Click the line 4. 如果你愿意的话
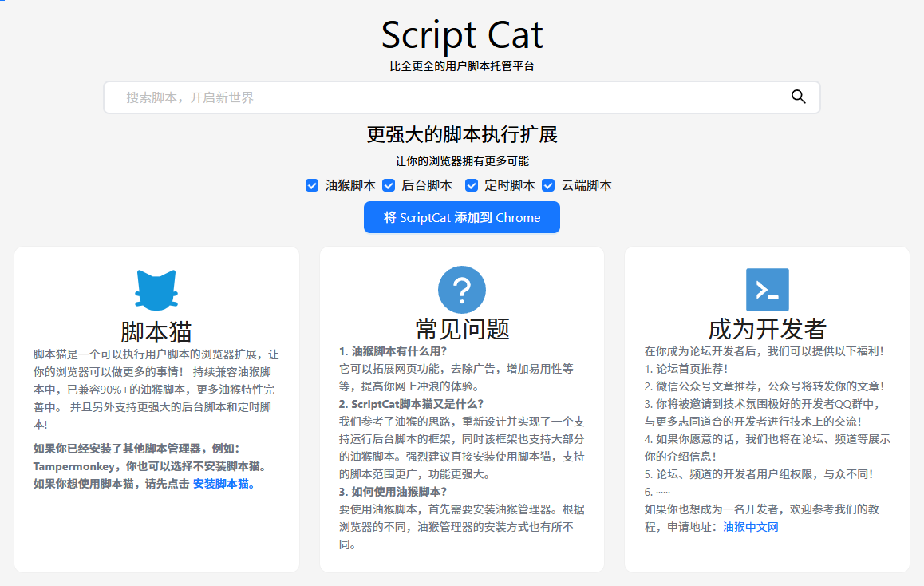This screenshot has height=586, width=924. pos(768,448)
